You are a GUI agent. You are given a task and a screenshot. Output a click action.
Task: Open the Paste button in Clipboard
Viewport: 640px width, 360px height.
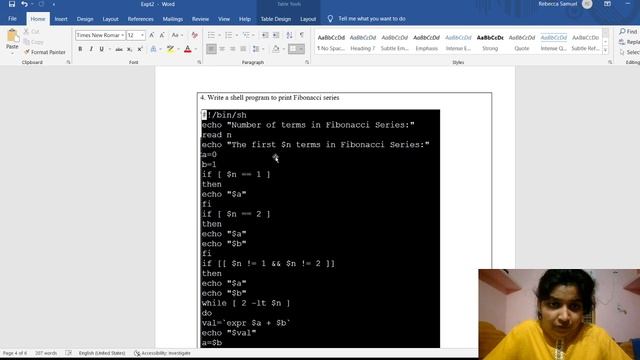pos(12,41)
